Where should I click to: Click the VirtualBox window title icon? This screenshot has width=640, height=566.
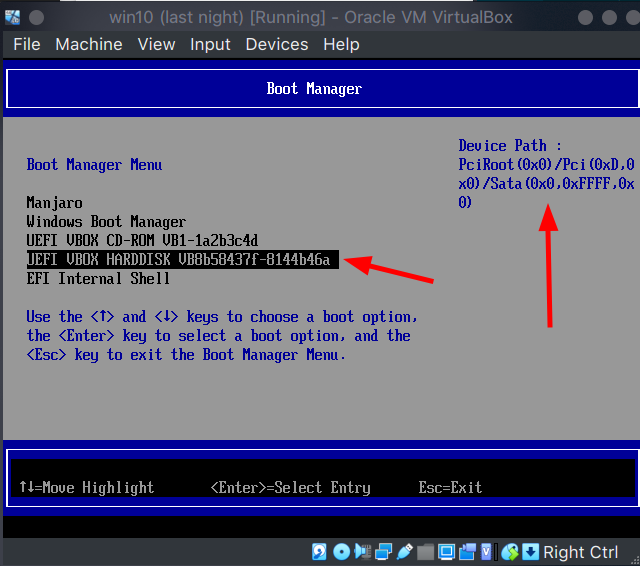point(12,18)
